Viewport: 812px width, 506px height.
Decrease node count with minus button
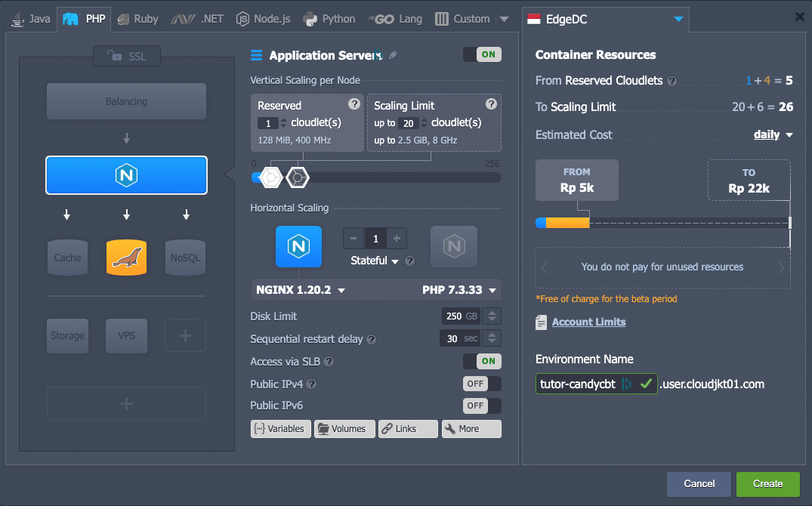click(354, 238)
